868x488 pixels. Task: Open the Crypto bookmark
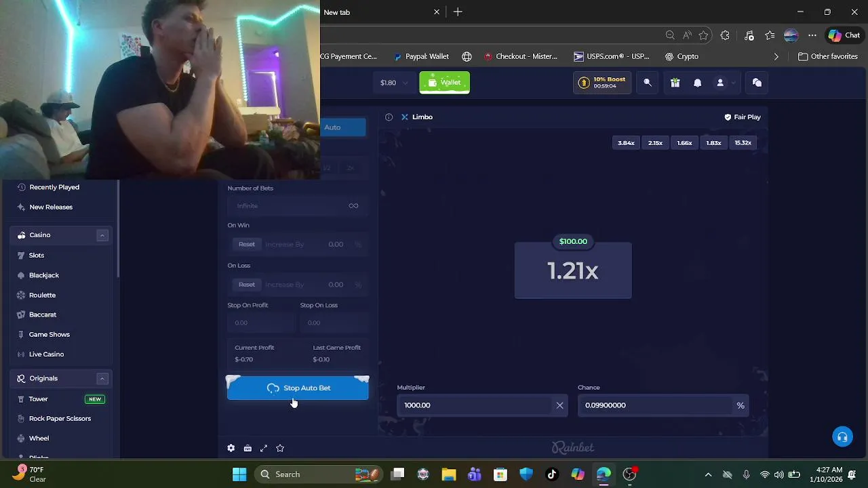(x=682, y=57)
